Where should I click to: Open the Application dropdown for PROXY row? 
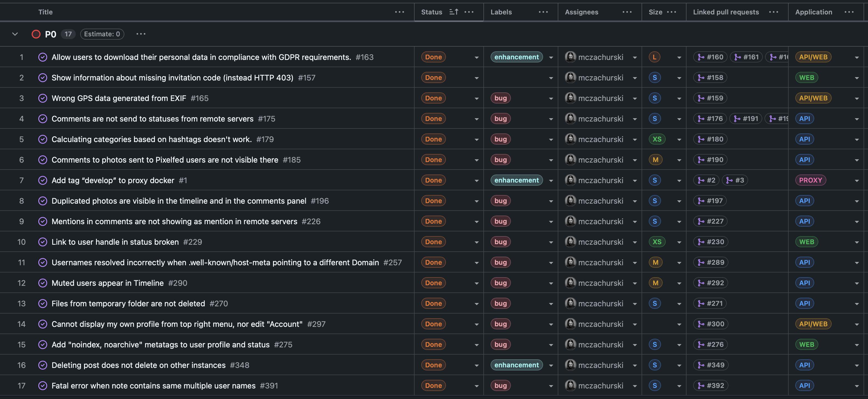point(857,181)
